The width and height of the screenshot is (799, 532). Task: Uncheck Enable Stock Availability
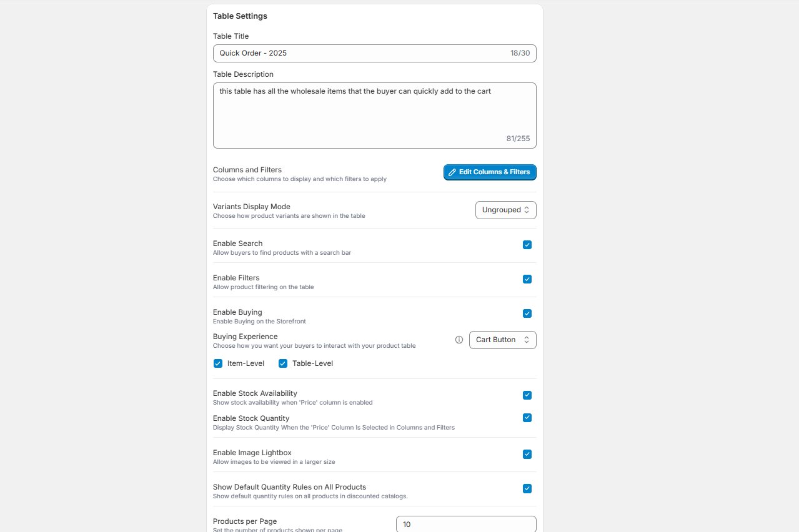(527, 395)
